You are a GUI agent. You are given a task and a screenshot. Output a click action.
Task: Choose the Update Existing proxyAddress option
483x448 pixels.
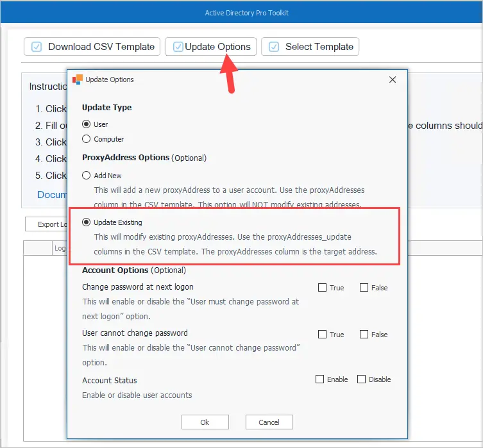click(x=86, y=222)
